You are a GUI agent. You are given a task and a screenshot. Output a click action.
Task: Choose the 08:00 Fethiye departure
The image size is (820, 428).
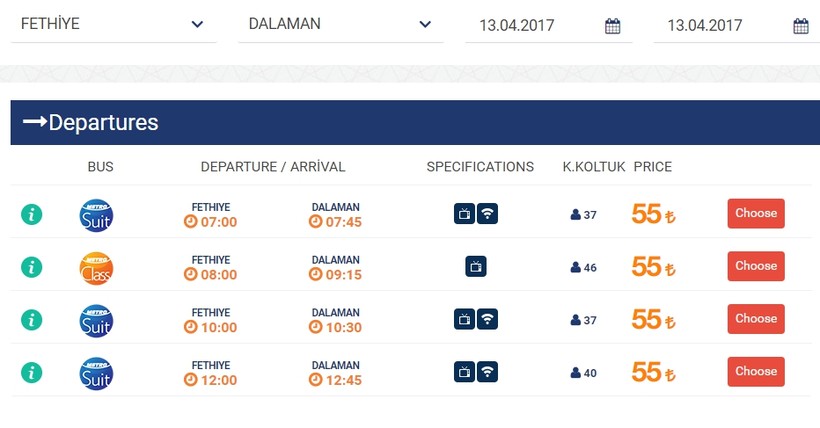755,266
